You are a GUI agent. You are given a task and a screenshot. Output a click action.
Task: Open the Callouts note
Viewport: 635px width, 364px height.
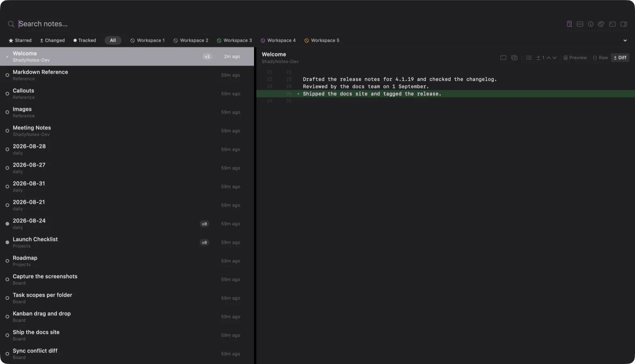click(x=127, y=94)
